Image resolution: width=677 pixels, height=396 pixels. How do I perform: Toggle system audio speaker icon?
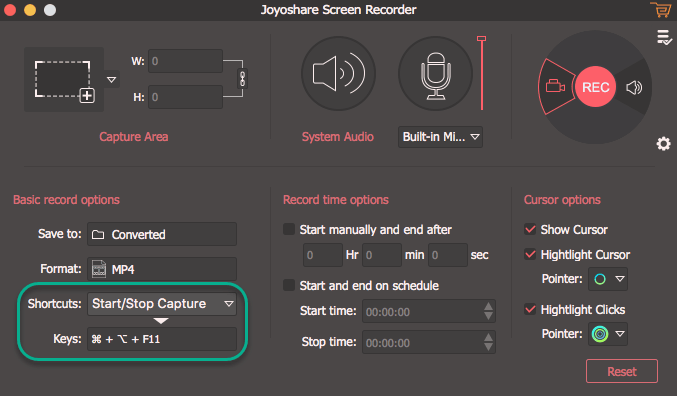pyautogui.click(x=338, y=74)
